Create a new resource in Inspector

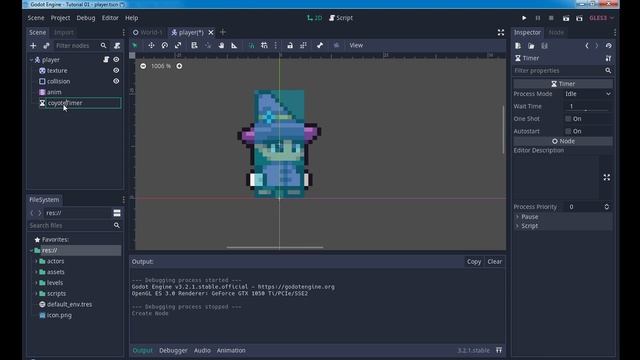coord(518,46)
